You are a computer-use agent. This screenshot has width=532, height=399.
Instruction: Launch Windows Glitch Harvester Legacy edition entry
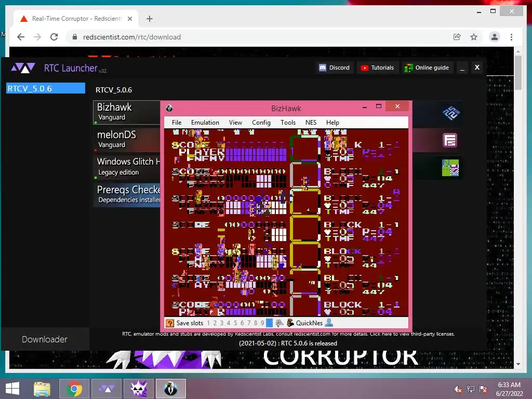tap(127, 167)
